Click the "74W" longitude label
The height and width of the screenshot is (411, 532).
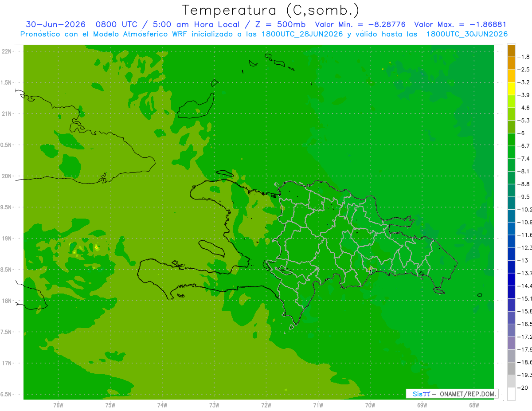point(162,405)
